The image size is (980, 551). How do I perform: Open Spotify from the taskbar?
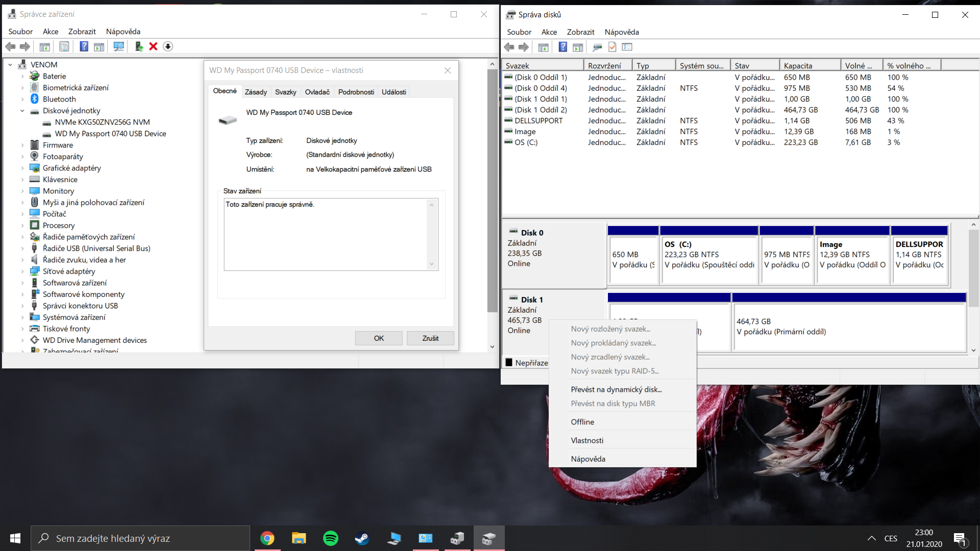tap(330, 538)
